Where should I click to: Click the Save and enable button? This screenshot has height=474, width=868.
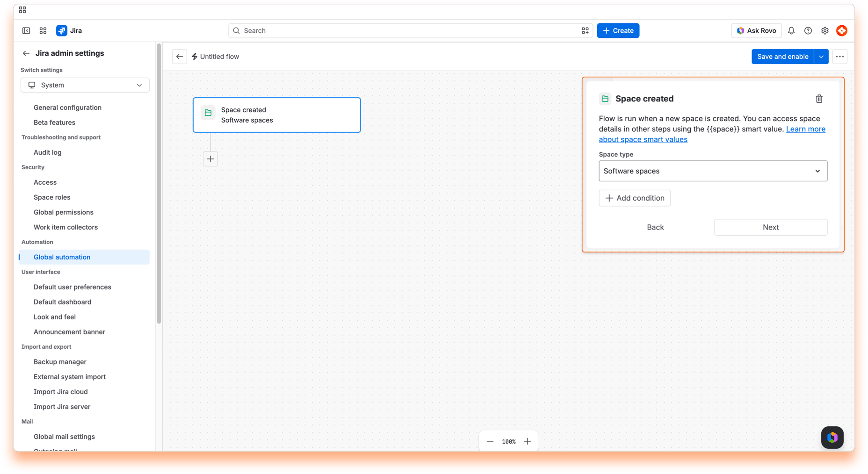coord(782,57)
